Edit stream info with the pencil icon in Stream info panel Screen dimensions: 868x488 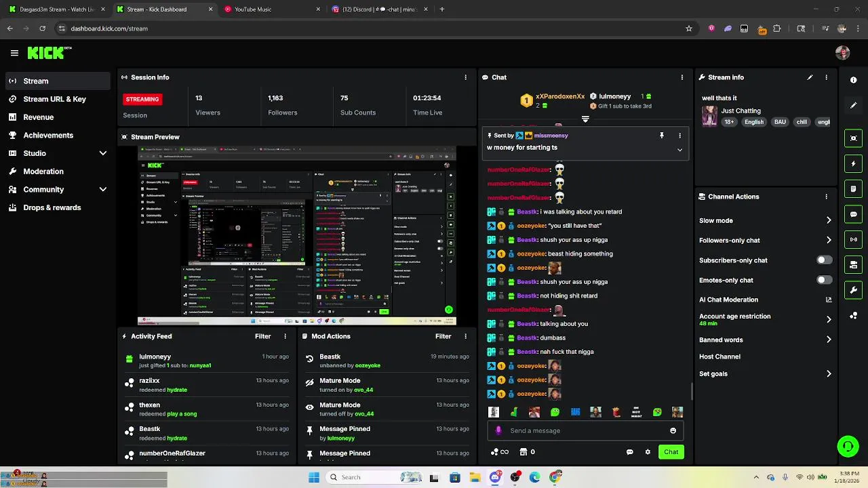[810, 77]
